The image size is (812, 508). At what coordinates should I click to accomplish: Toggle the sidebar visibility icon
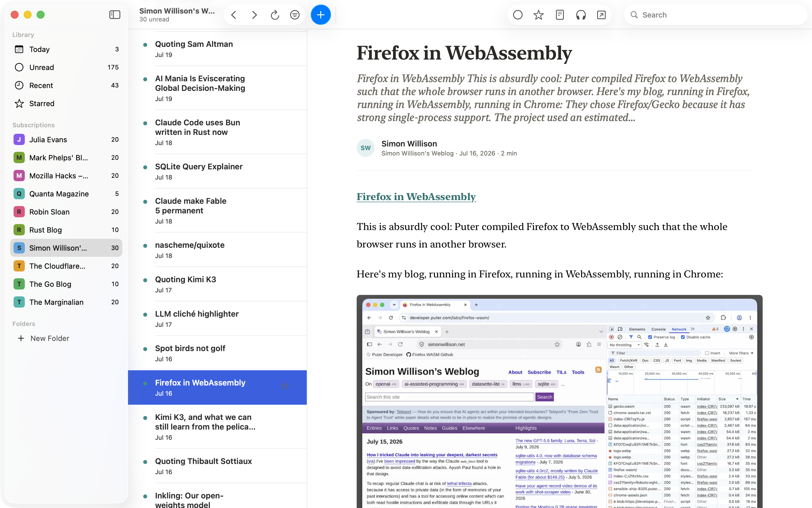coord(115,15)
